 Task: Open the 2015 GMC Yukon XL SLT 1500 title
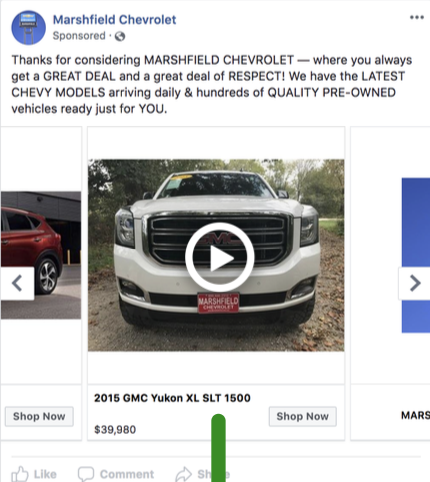coord(172,398)
